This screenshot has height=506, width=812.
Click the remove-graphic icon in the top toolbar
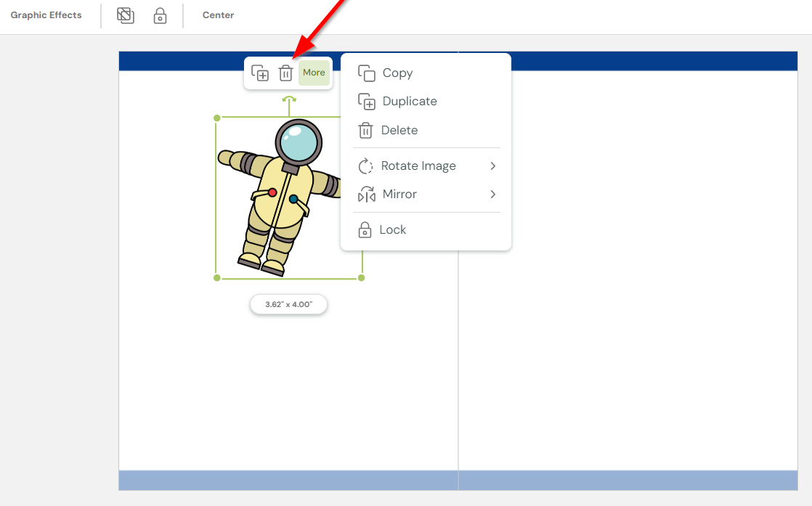tap(125, 15)
